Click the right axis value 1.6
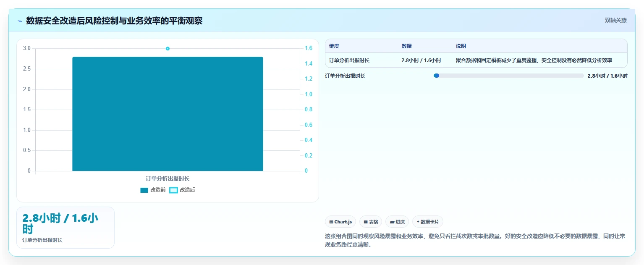The height and width of the screenshot is (265, 644). click(x=309, y=48)
